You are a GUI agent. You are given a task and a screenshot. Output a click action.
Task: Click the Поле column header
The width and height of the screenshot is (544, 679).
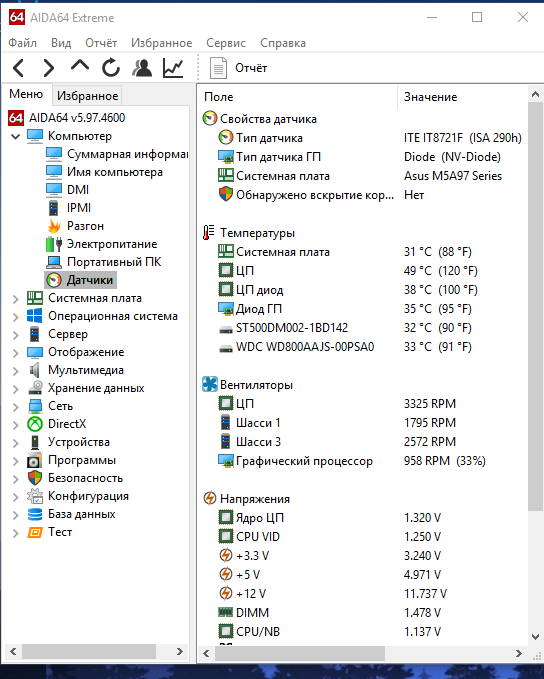298,97
